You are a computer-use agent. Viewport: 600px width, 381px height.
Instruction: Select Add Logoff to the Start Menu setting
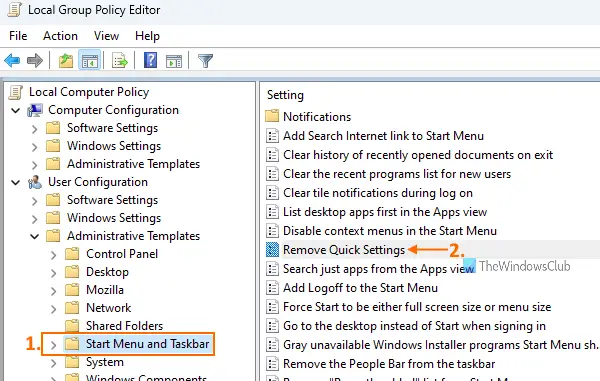click(360, 288)
